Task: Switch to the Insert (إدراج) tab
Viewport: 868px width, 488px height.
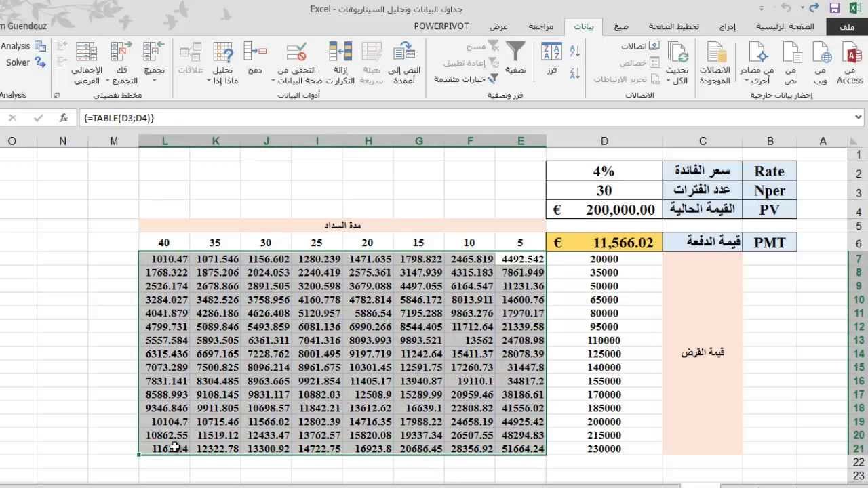Action: 728,26
